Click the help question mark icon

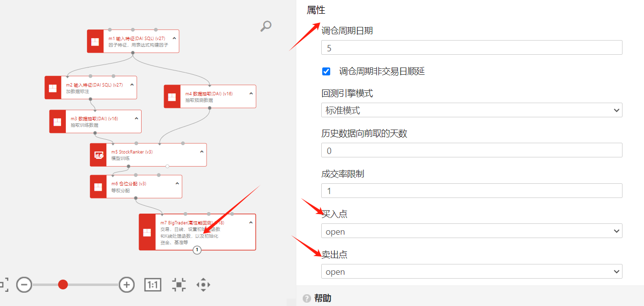point(307,298)
